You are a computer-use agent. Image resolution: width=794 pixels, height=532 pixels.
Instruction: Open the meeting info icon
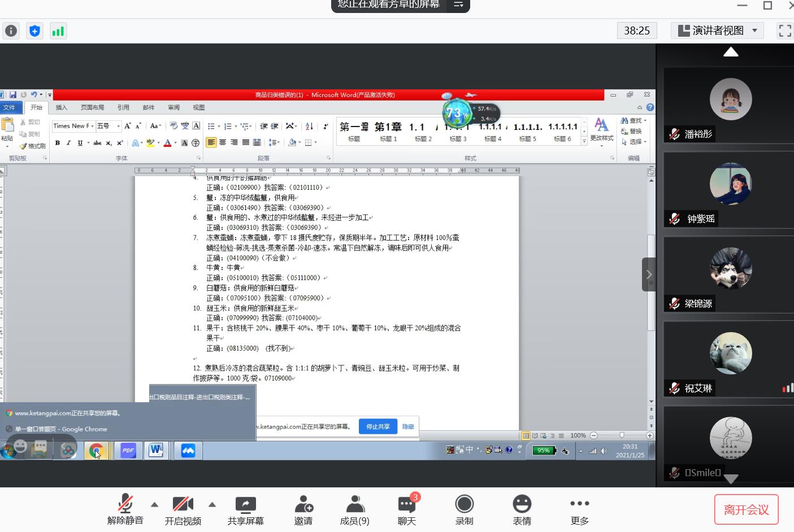tap(11, 31)
